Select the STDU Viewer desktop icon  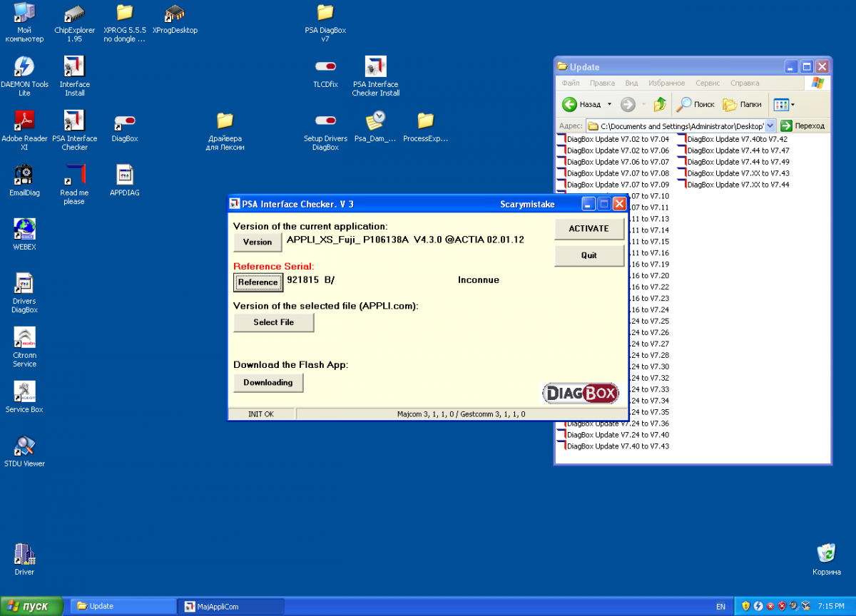[x=24, y=446]
